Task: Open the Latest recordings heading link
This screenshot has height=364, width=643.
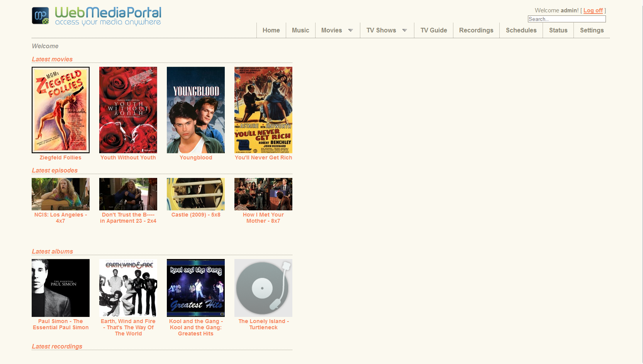Action: [57, 346]
